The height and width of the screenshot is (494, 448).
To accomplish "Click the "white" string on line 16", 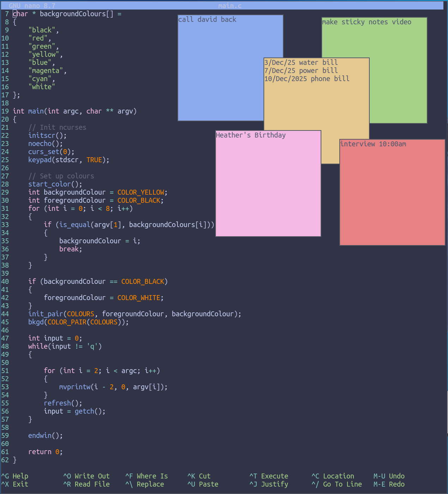I will (42, 87).
